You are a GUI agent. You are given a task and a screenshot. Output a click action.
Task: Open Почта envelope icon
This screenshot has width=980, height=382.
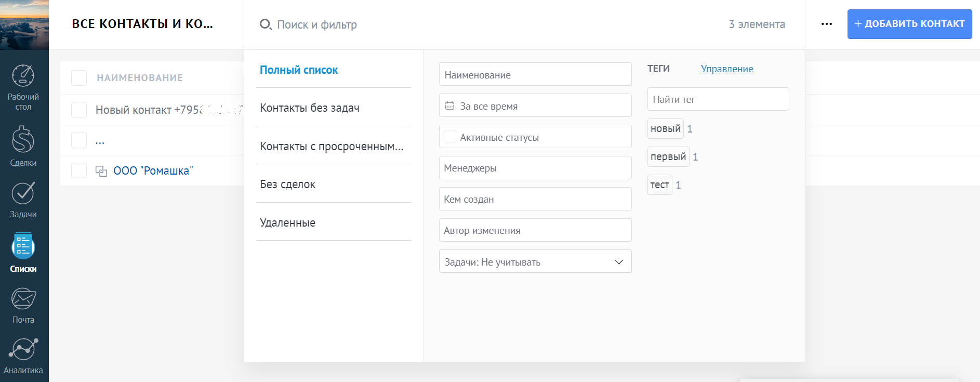point(23,299)
